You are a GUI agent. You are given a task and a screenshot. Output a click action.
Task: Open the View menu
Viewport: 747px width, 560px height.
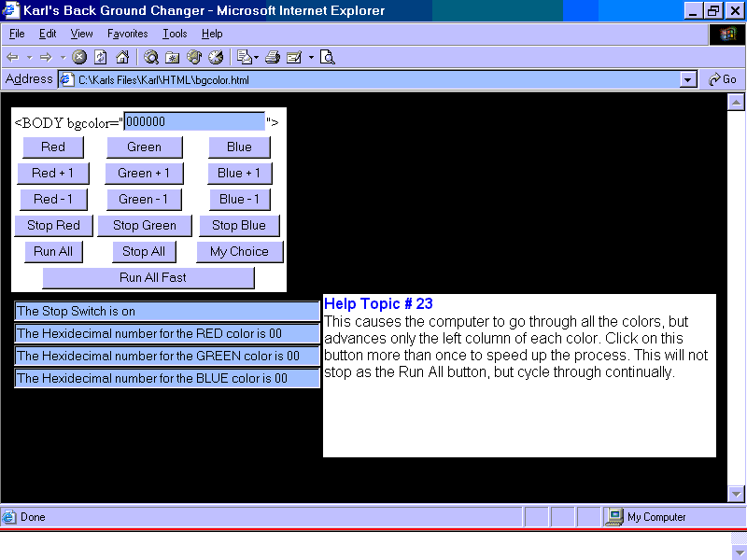(x=81, y=34)
